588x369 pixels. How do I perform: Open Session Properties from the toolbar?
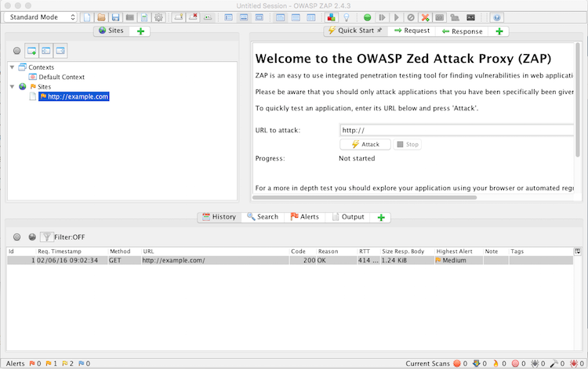click(x=144, y=17)
